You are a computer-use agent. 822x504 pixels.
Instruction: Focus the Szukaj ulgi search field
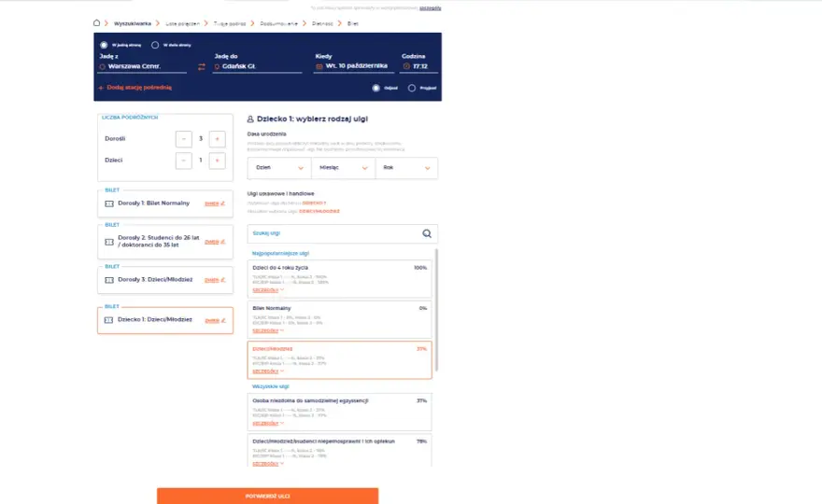click(342, 233)
